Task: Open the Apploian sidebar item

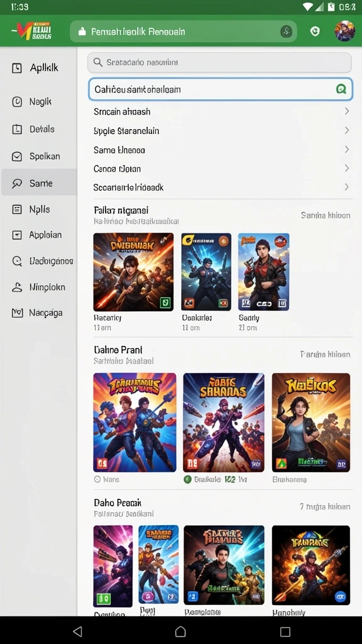Action: coord(39,235)
